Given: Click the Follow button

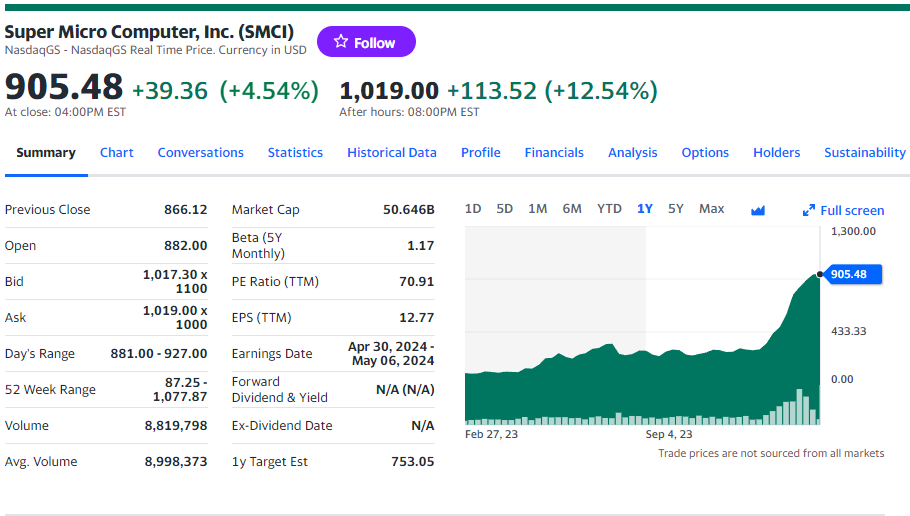Looking at the screenshot, I should pyautogui.click(x=366, y=42).
